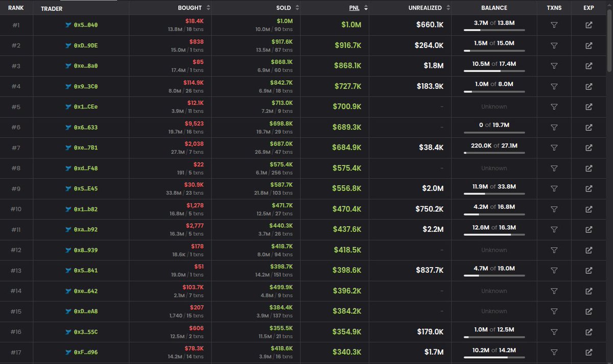Open explorer link for rank #4 trader
Image resolution: width=613 pixels, height=364 pixels.
point(588,86)
